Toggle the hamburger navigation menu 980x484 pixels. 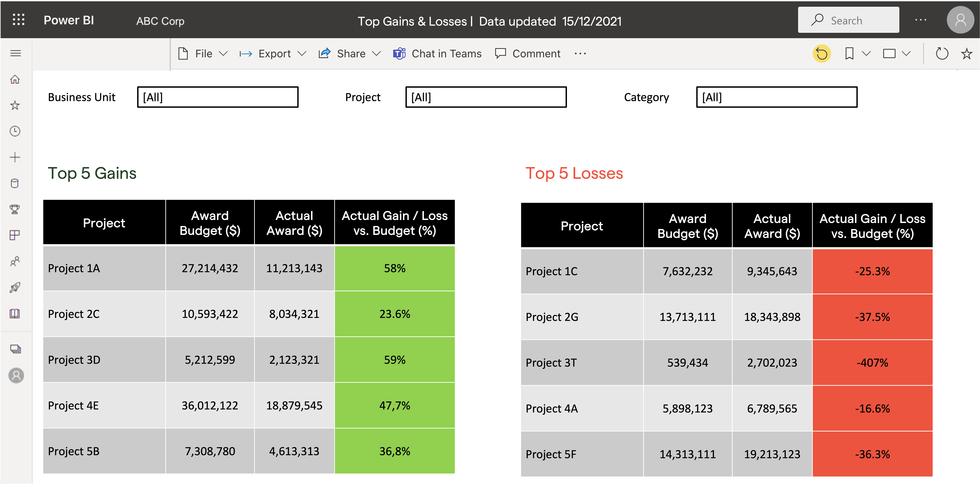tap(15, 53)
